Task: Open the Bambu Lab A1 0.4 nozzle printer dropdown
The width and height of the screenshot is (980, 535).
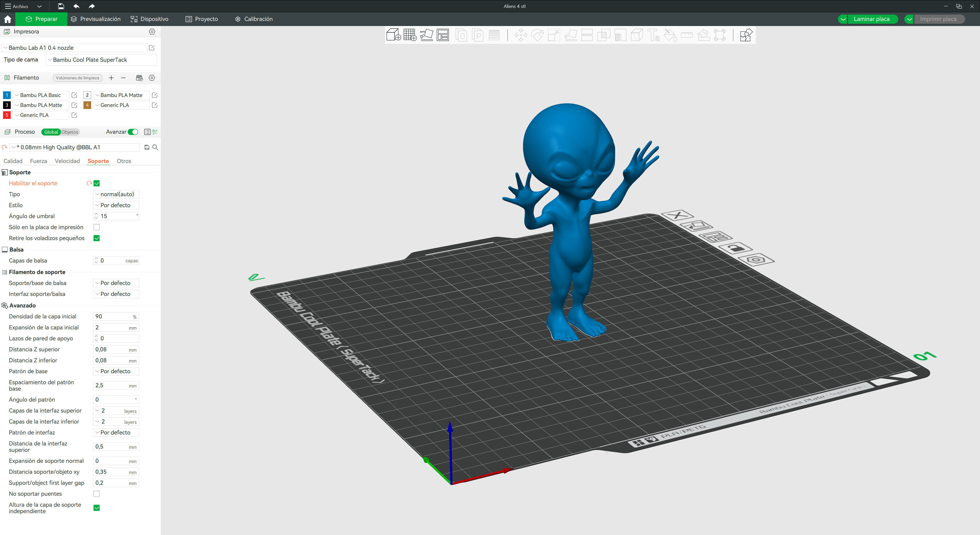Action: click(75, 47)
